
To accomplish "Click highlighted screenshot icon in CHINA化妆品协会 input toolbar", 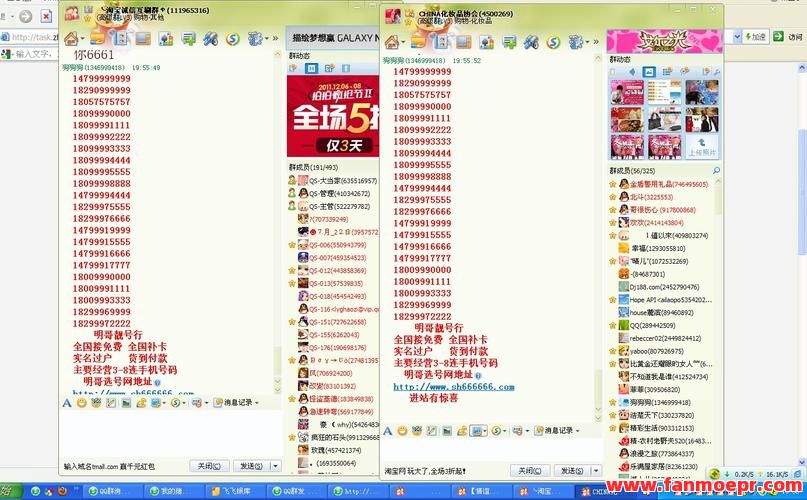I will [x=477, y=430].
